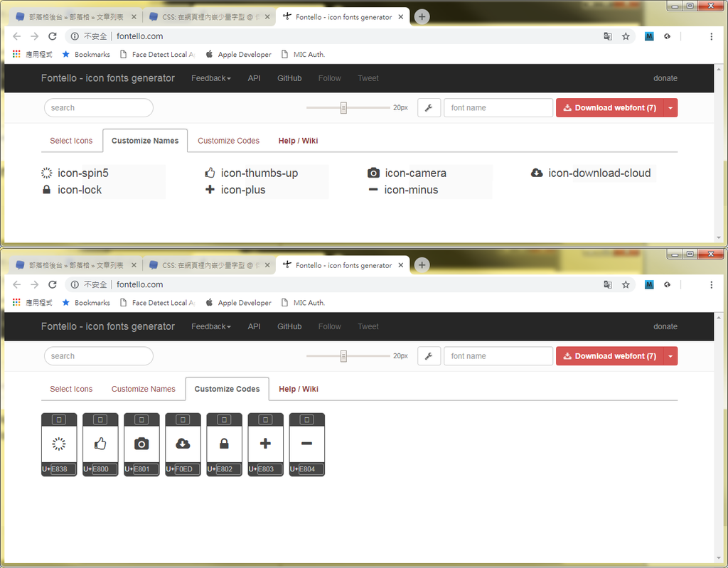Focus search field in top window
Image resolution: width=728 pixels, height=568 pixels.
point(98,108)
